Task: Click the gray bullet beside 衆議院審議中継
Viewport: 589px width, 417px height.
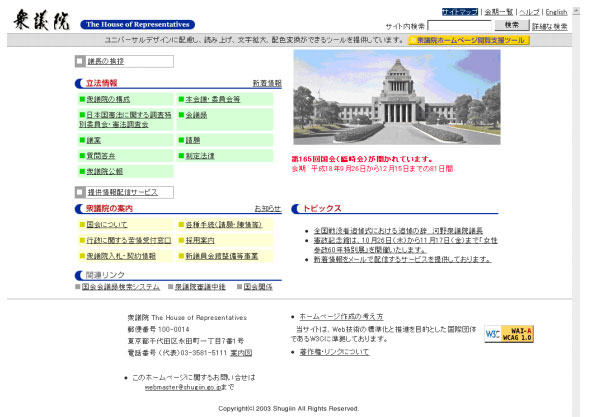Action: click(171, 287)
